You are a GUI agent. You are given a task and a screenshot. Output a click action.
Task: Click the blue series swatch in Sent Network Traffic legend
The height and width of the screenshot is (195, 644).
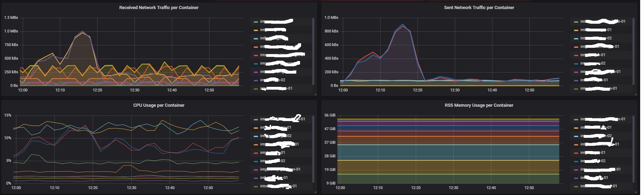[576, 63]
